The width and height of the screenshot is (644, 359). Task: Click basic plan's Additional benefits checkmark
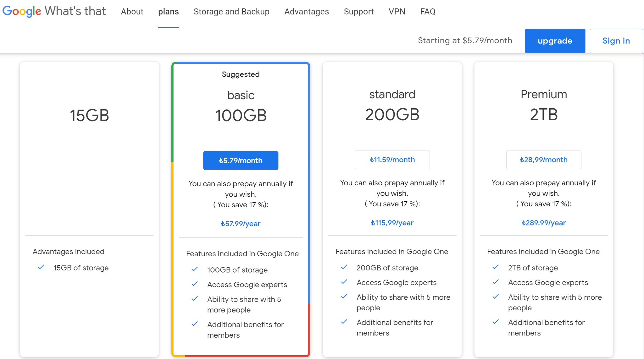(x=195, y=324)
